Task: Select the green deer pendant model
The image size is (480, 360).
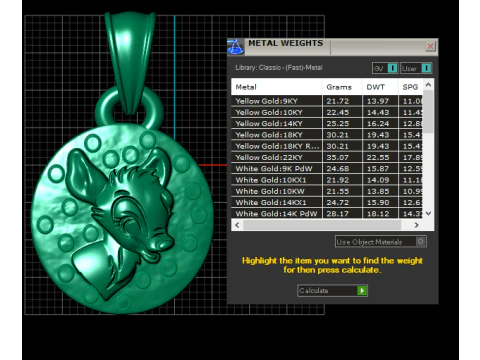Action: [x=122, y=218]
